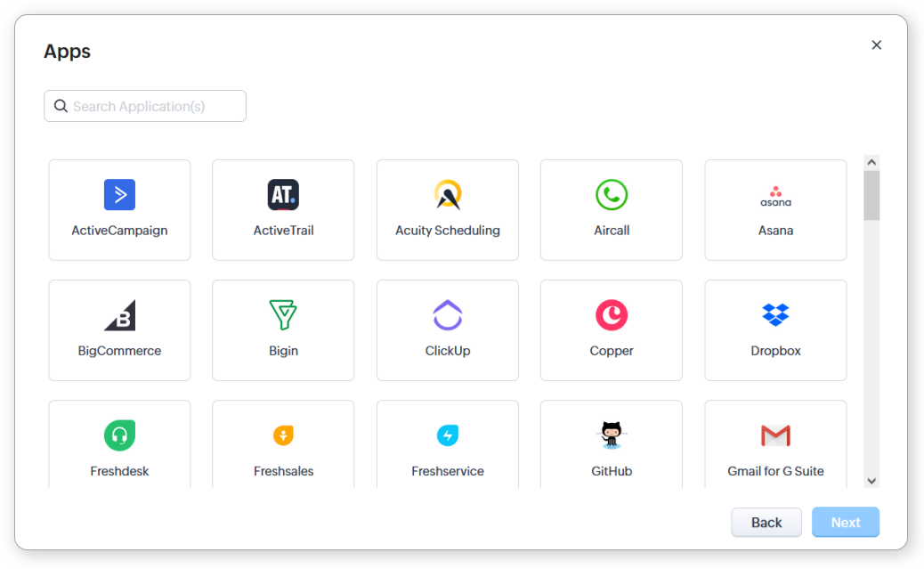Click the Copper label text
This screenshot has height=569, width=924.
point(612,351)
